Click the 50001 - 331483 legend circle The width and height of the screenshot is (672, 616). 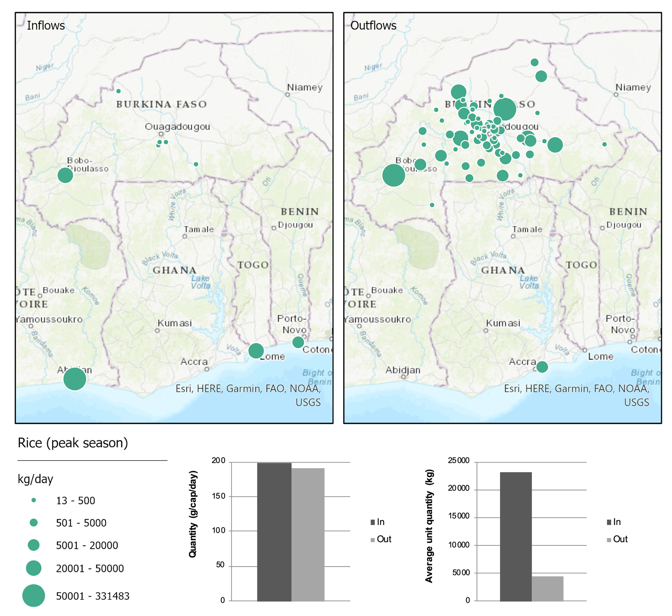[x=34, y=596]
